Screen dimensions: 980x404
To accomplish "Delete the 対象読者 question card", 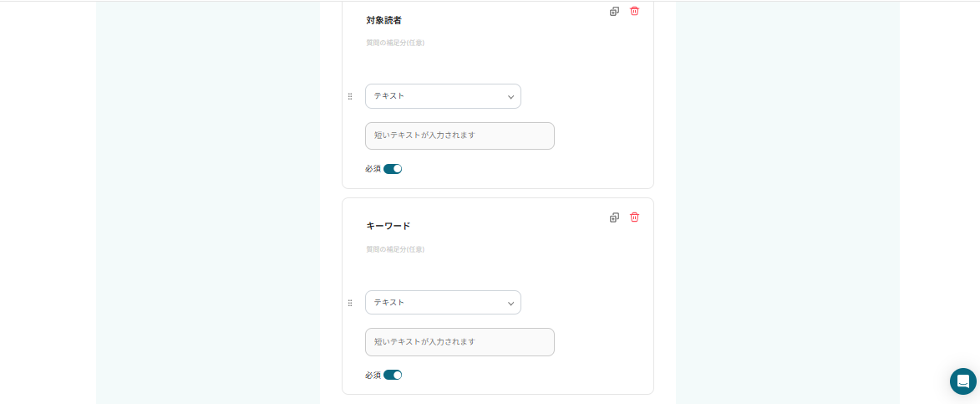I will (634, 11).
